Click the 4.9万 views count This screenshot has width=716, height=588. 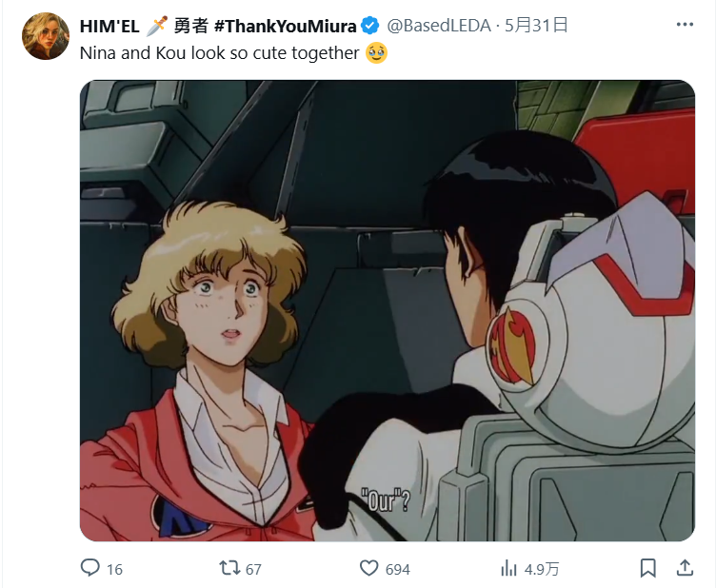(x=542, y=569)
